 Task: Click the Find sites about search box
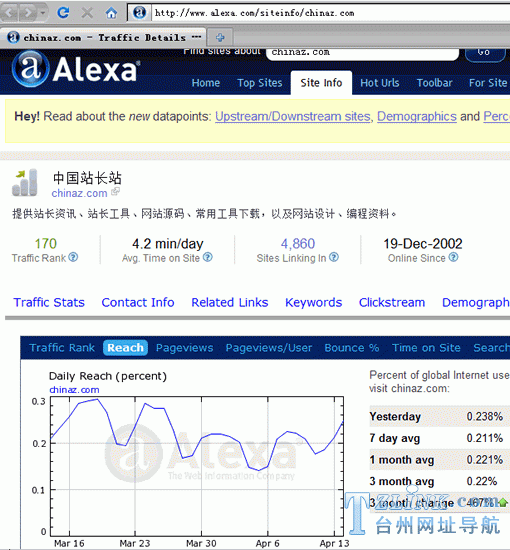tap(362, 53)
